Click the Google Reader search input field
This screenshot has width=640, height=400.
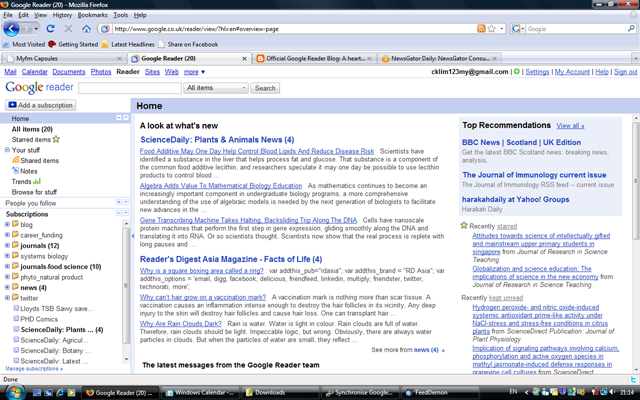tap(130, 88)
